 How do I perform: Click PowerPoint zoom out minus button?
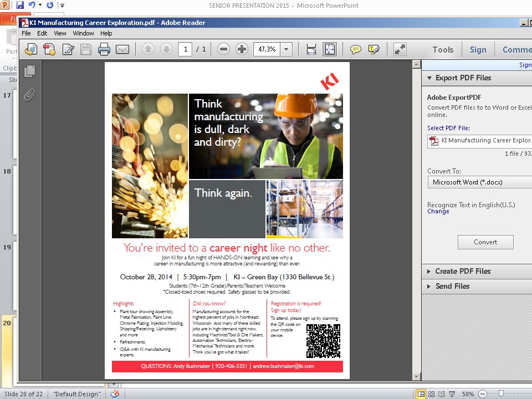coord(483,394)
